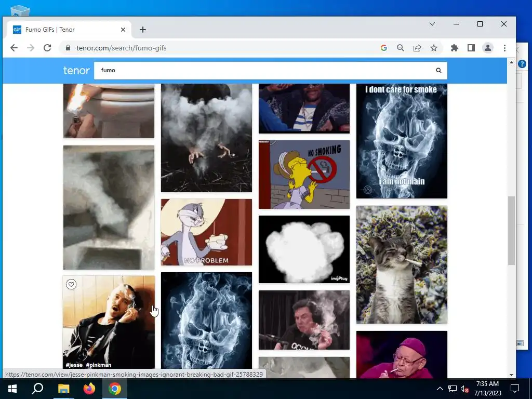The image size is (532, 399).
Task: Open Chrome three-dot menu
Action: point(504,48)
